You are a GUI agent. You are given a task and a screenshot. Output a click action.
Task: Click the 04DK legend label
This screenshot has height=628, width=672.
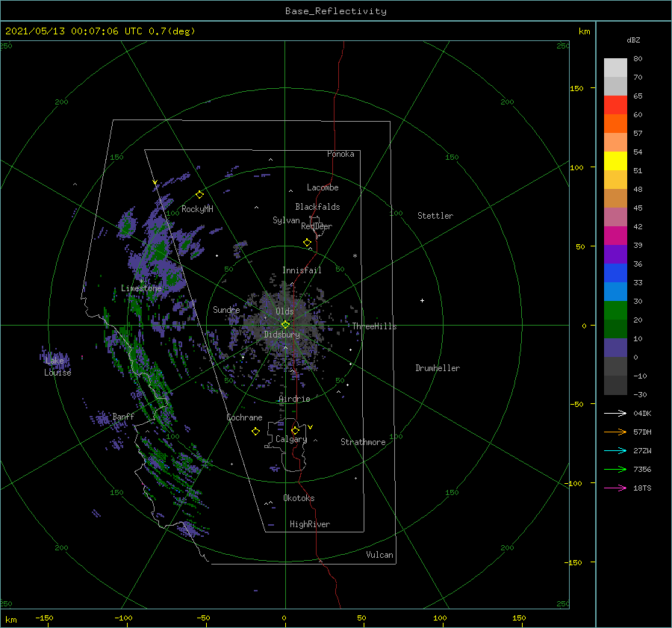click(642, 413)
